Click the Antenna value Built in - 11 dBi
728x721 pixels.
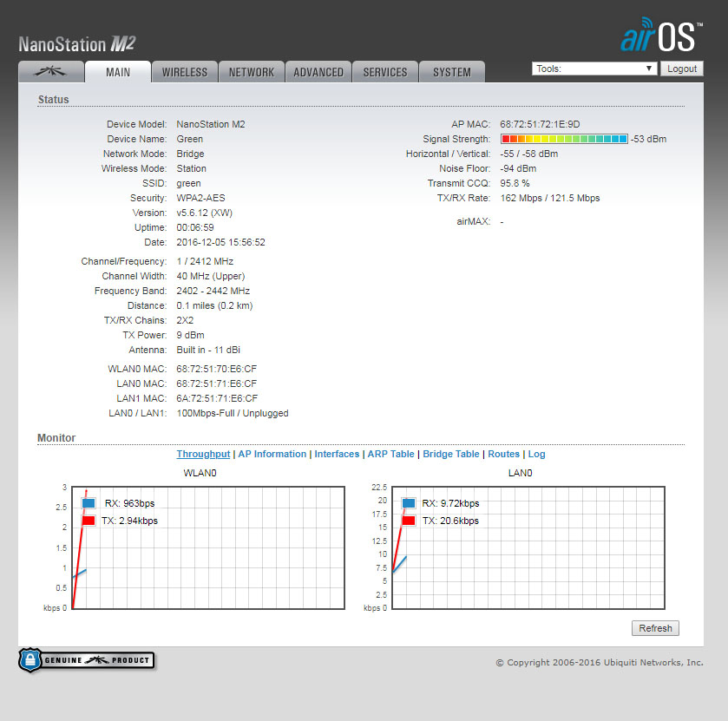[208, 350]
